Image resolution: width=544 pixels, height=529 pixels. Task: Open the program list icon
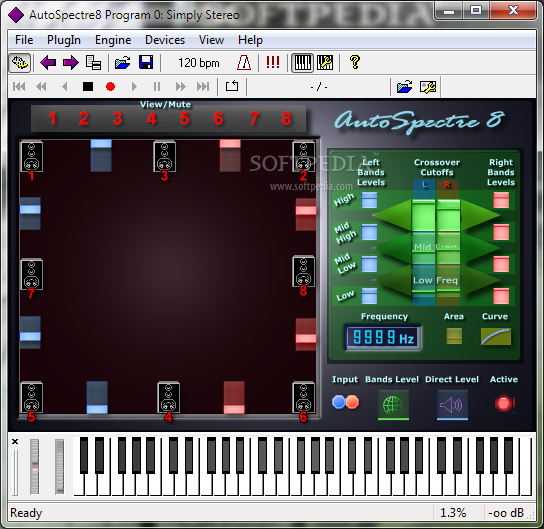[x=93, y=63]
